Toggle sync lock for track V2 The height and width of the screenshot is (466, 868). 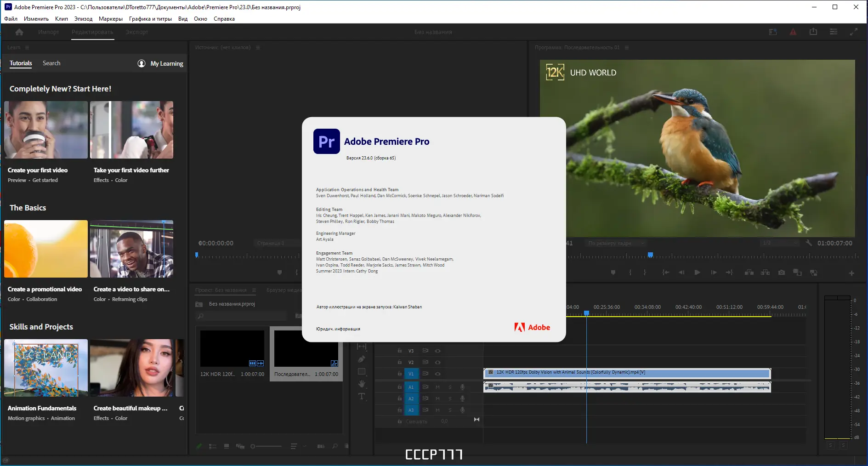coord(425,362)
